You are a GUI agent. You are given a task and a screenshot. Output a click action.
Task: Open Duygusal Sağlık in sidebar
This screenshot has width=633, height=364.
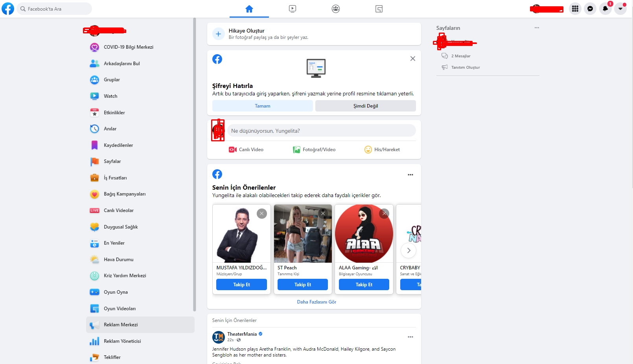tap(140, 227)
